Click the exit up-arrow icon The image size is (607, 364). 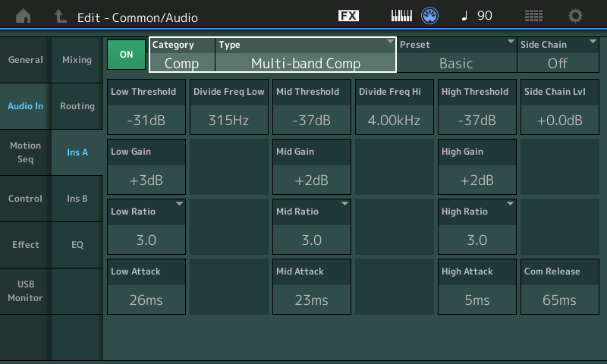click(60, 16)
